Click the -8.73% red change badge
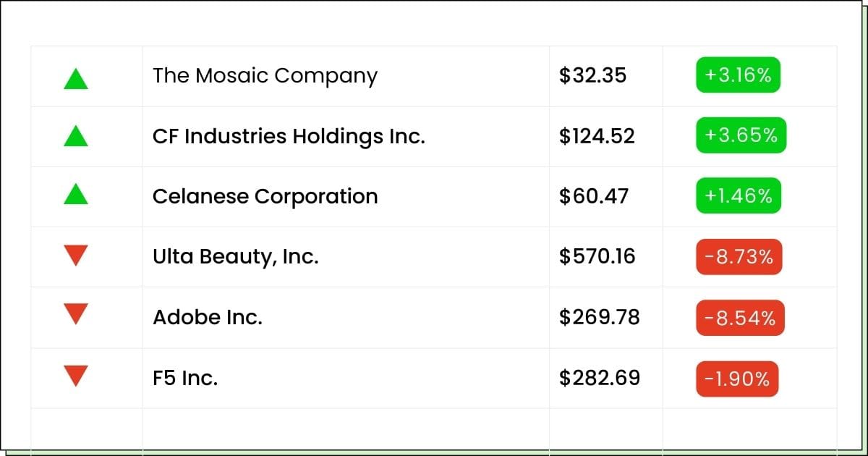868x456 pixels. [x=739, y=257]
